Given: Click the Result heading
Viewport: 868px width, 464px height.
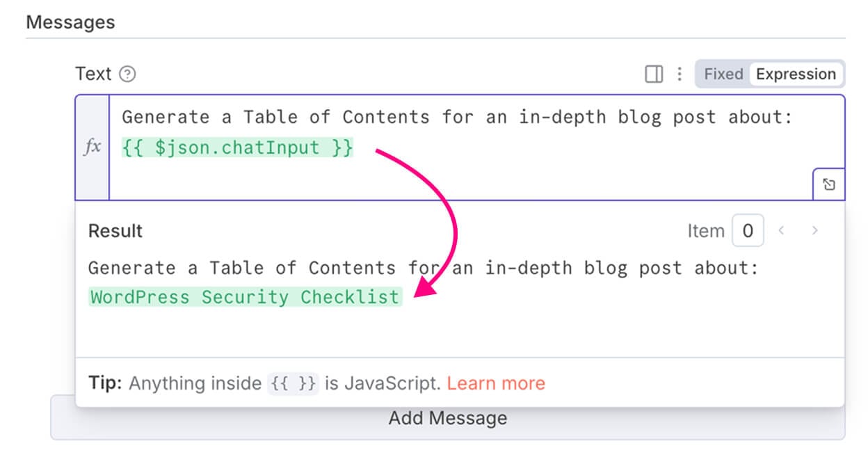Looking at the screenshot, I should pyautogui.click(x=115, y=231).
